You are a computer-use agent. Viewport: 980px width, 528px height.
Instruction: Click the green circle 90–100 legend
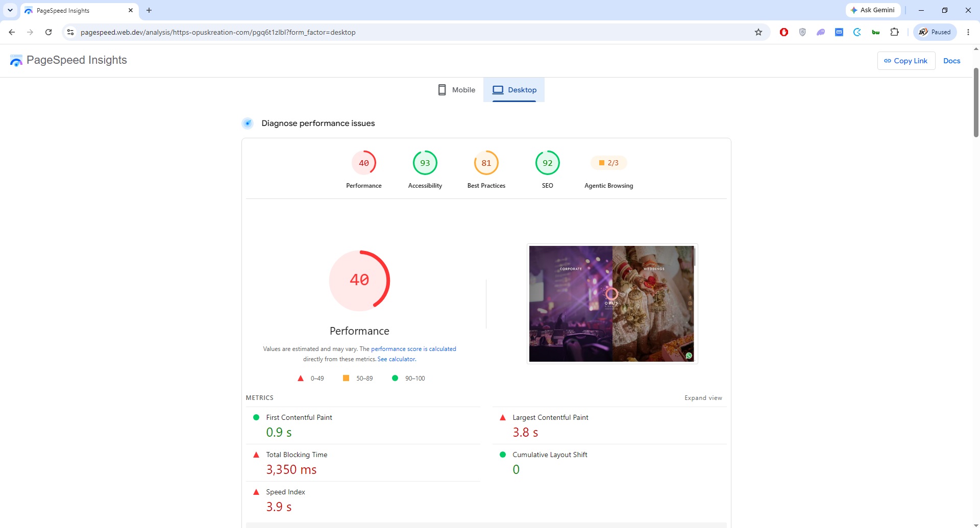coord(408,378)
